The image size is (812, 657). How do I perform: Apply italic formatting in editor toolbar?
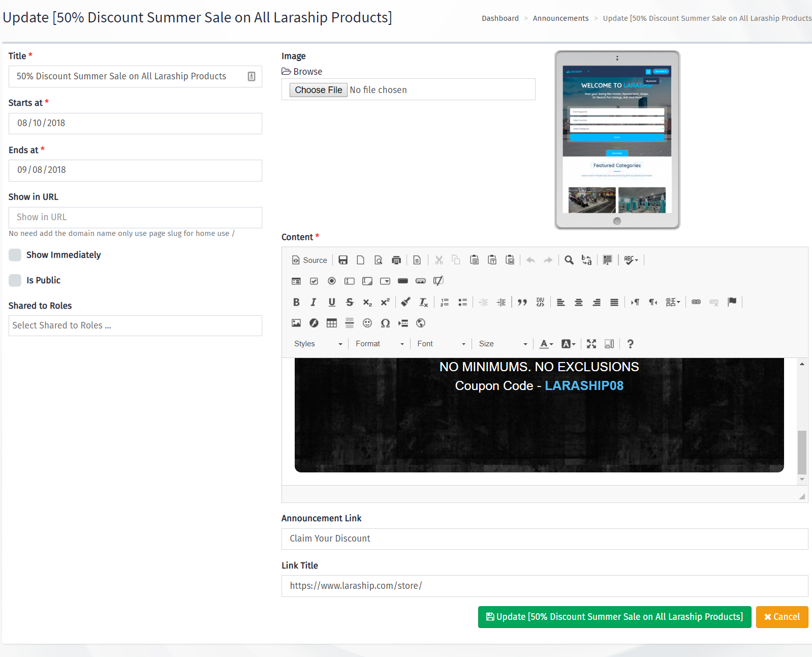314,302
